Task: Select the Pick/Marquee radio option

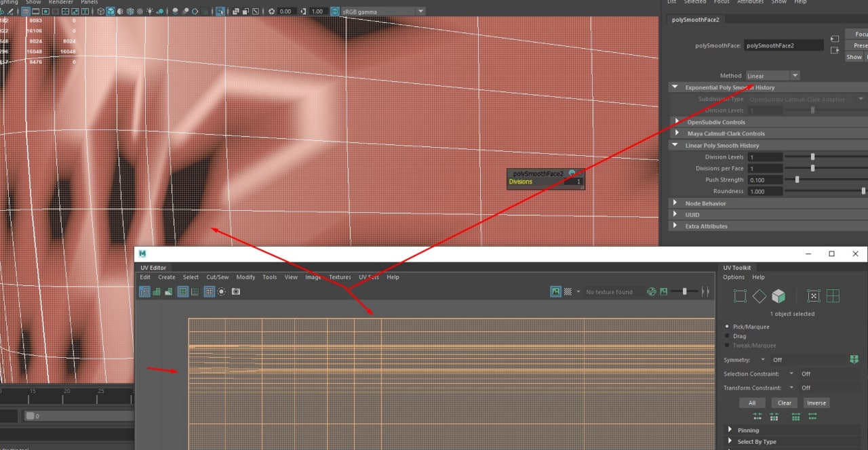Action: (727, 327)
